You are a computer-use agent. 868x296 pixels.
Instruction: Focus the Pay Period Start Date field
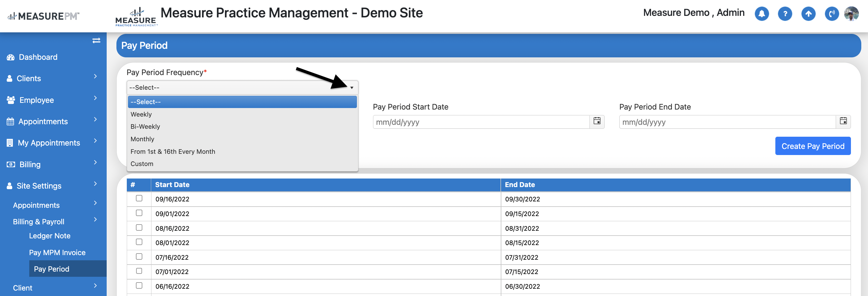[481, 122]
